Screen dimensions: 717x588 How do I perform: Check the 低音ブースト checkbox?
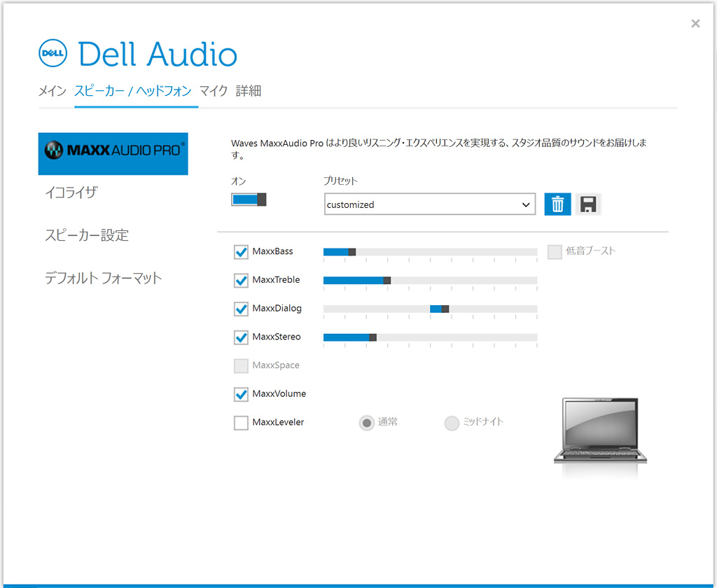pos(555,251)
